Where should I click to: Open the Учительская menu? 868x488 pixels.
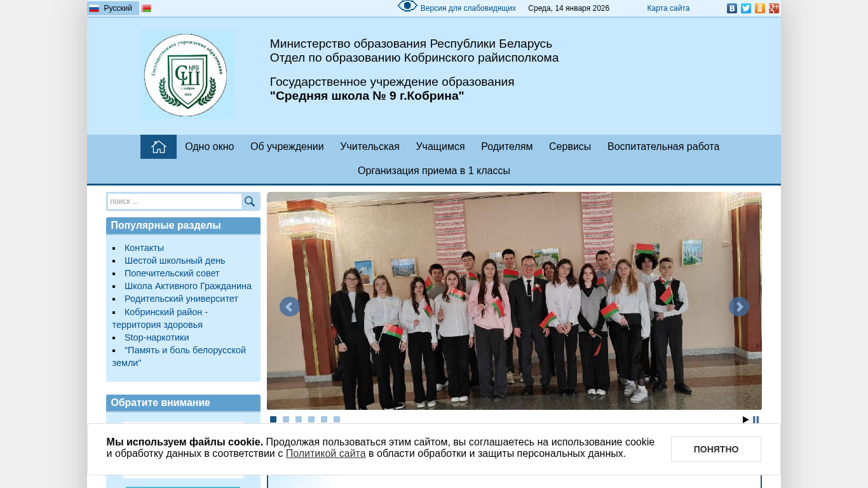click(x=370, y=147)
